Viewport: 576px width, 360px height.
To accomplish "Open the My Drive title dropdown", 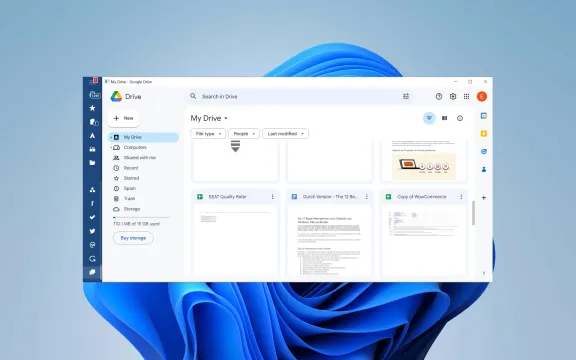I will (209, 118).
